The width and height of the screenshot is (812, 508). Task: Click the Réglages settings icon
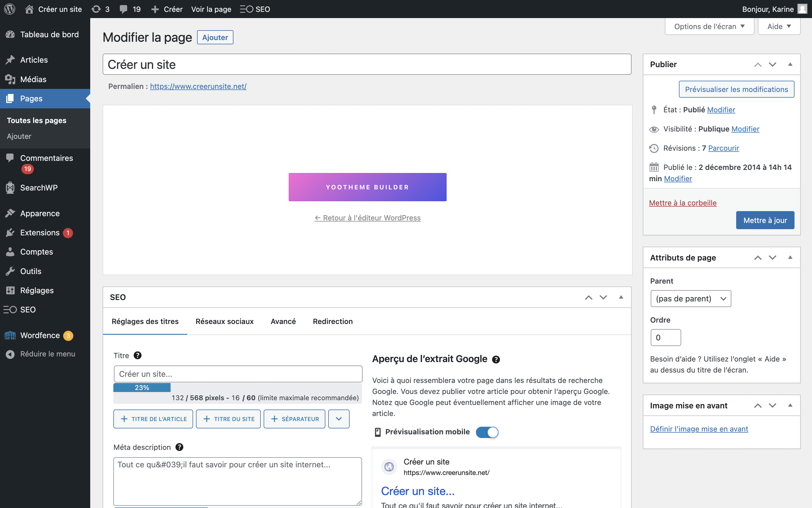pyautogui.click(x=10, y=290)
